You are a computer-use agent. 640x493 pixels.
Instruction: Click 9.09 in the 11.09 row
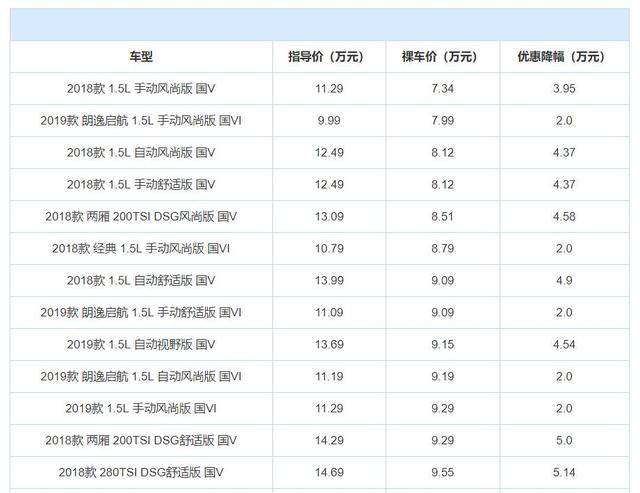point(443,313)
